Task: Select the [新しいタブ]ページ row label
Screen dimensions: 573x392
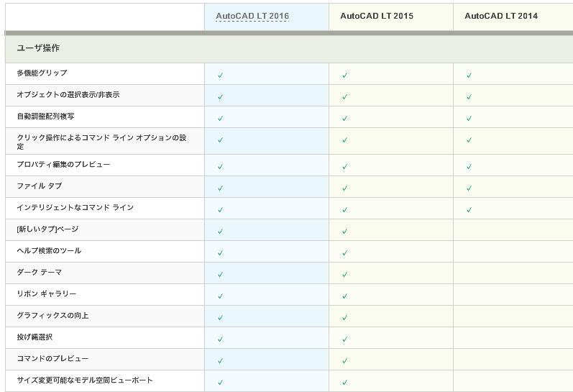Action: tap(47, 229)
